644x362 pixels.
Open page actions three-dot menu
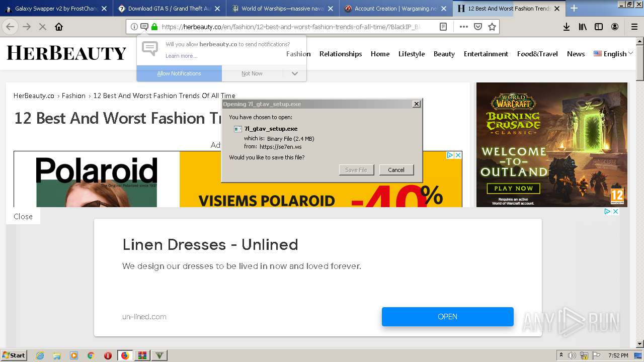click(463, 27)
